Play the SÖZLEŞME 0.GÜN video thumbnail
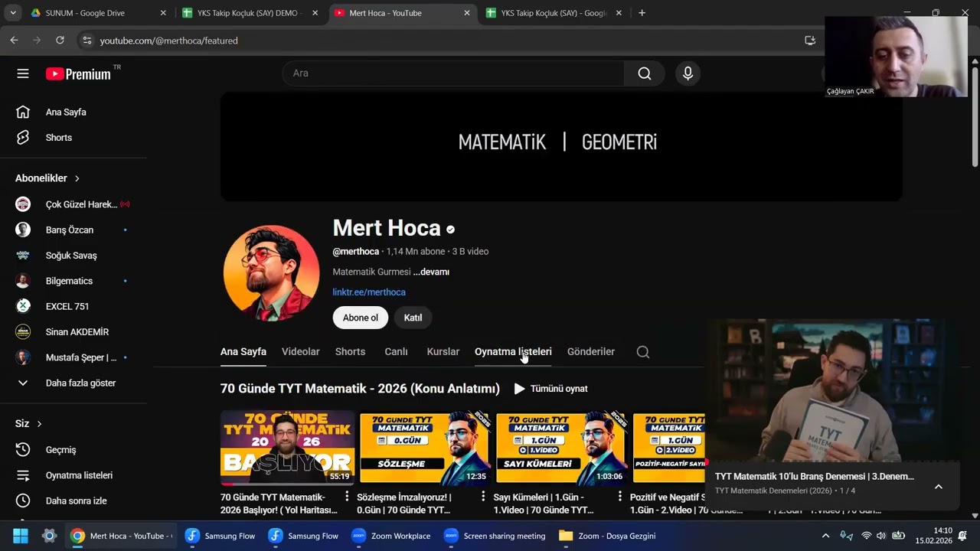The image size is (980, 551). (x=424, y=448)
